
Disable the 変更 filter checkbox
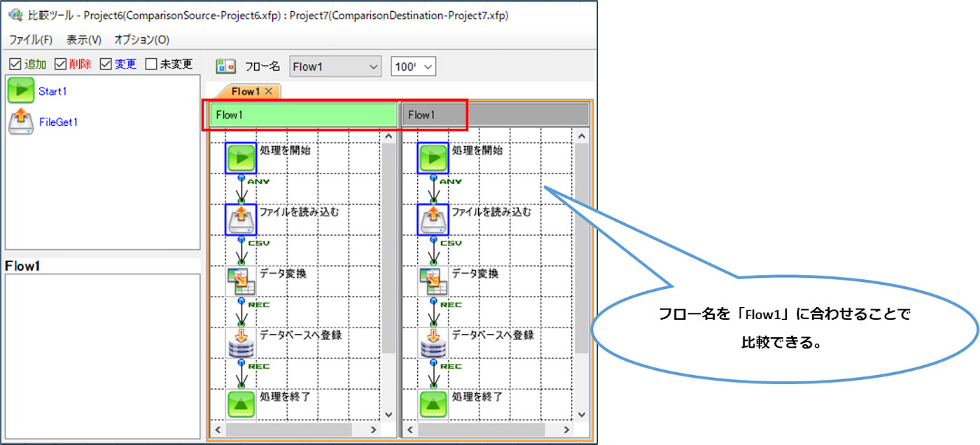coord(106,64)
